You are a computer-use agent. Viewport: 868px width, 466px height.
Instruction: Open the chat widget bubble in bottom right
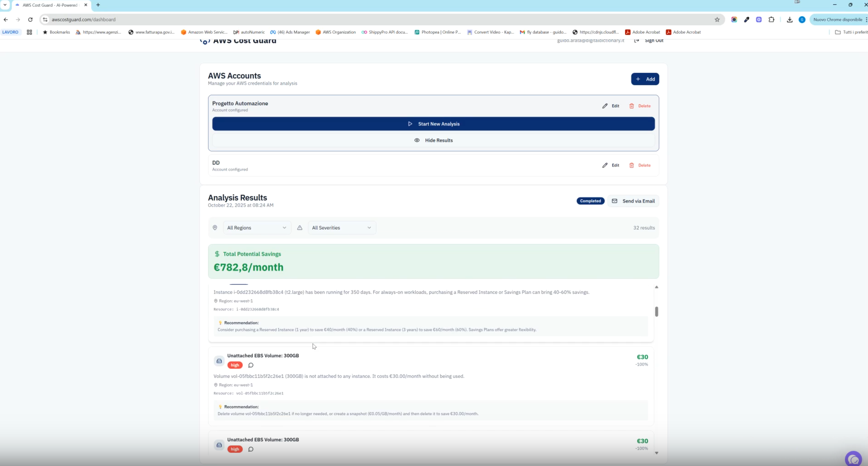[853, 458]
